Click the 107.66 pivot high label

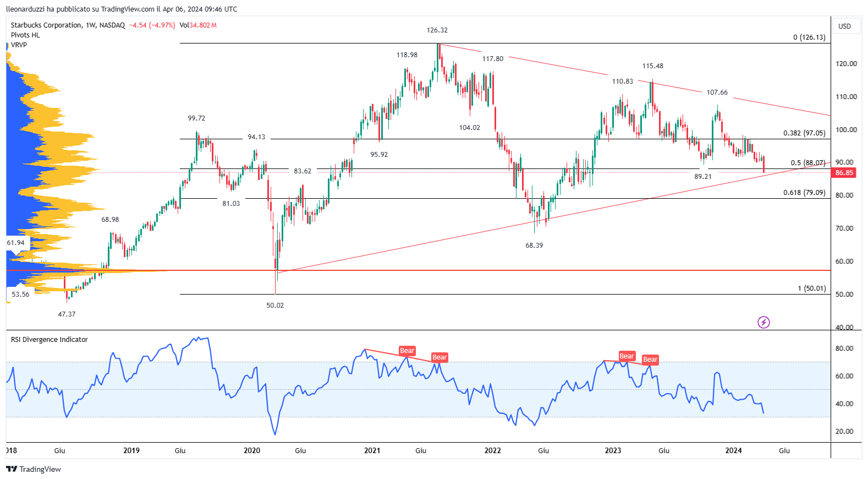[717, 92]
